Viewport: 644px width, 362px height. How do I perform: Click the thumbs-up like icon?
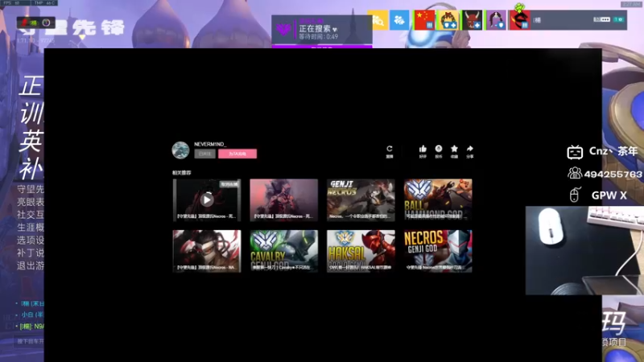pyautogui.click(x=423, y=149)
